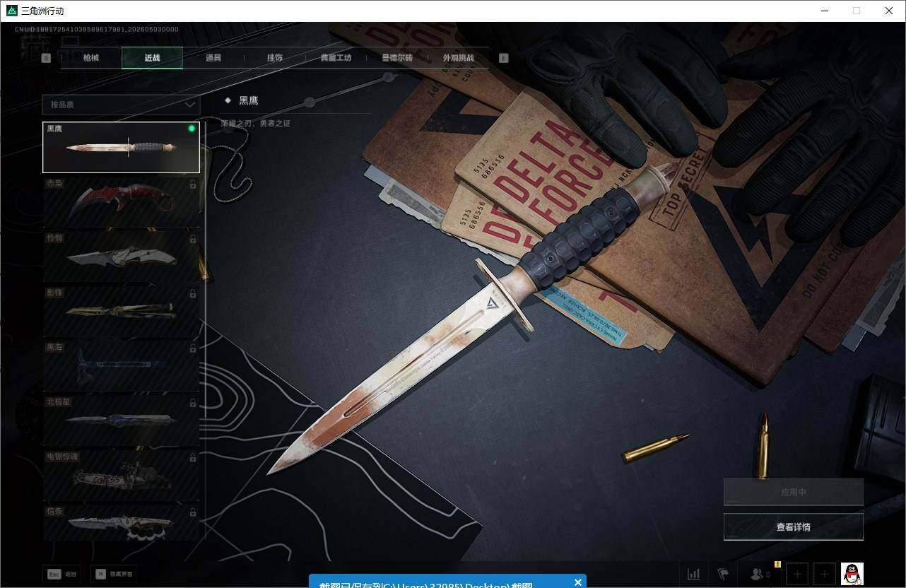Switch to the 道具 tab
This screenshot has width=906, height=588.
pyautogui.click(x=213, y=58)
